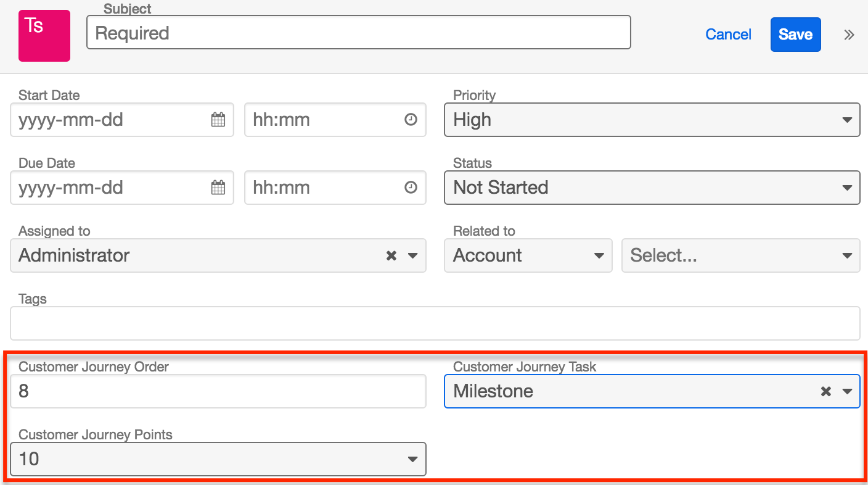
Task: Open the Customer Journey Task dropdown
Action: [847, 391]
